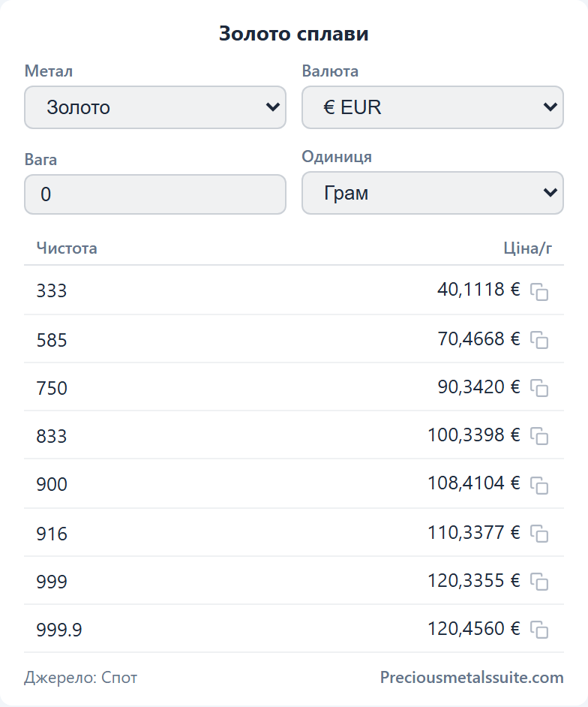
Task: Open the Валюта dropdown showing EUR
Action: (433, 107)
